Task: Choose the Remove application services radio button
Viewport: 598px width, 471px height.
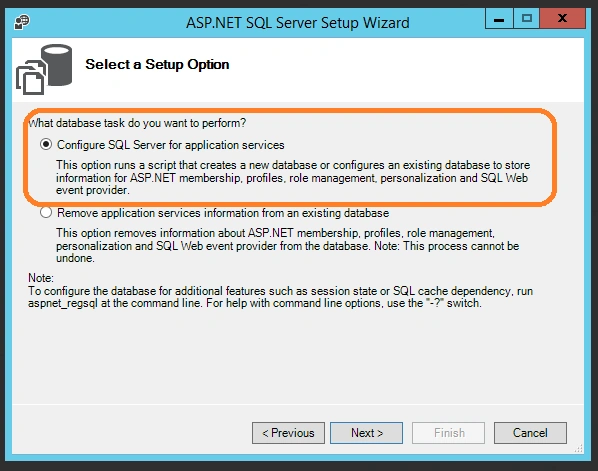Action: point(46,212)
